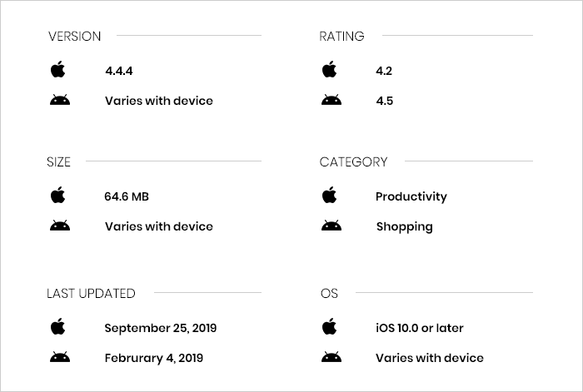This screenshot has width=583, height=392.
Task: Click the Android icon under Category
Action: point(331,226)
